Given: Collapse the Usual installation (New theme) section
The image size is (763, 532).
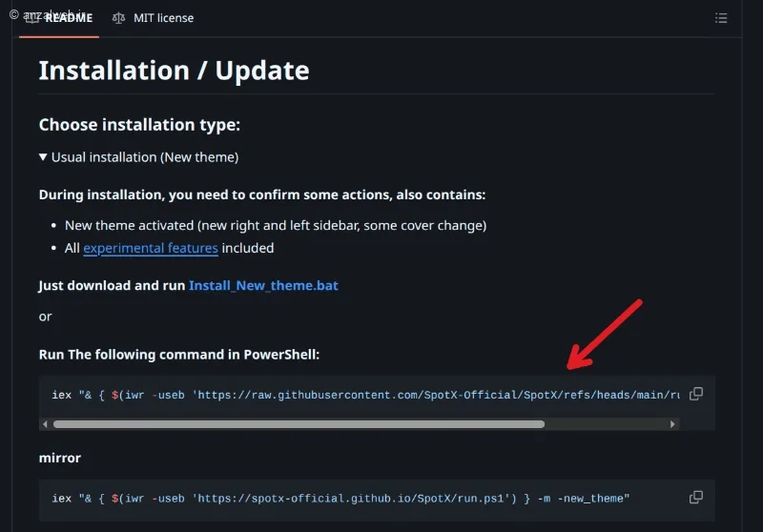Looking at the screenshot, I should click(138, 157).
